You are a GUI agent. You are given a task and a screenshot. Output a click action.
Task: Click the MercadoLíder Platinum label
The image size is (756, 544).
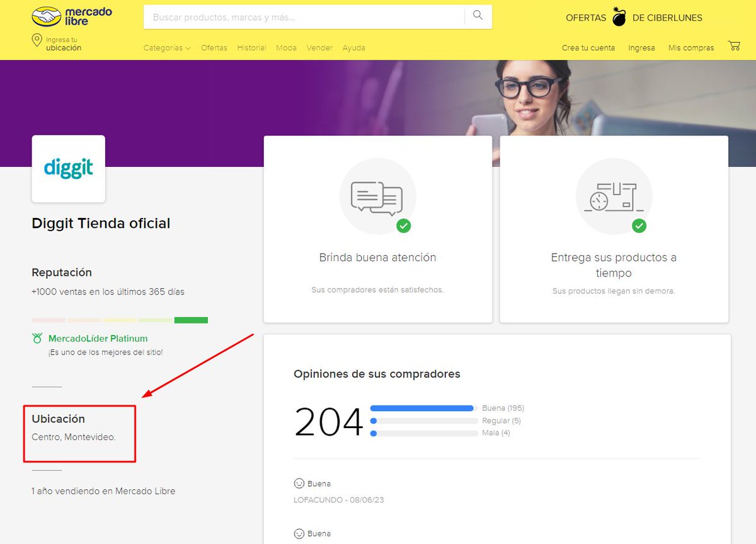click(98, 339)
